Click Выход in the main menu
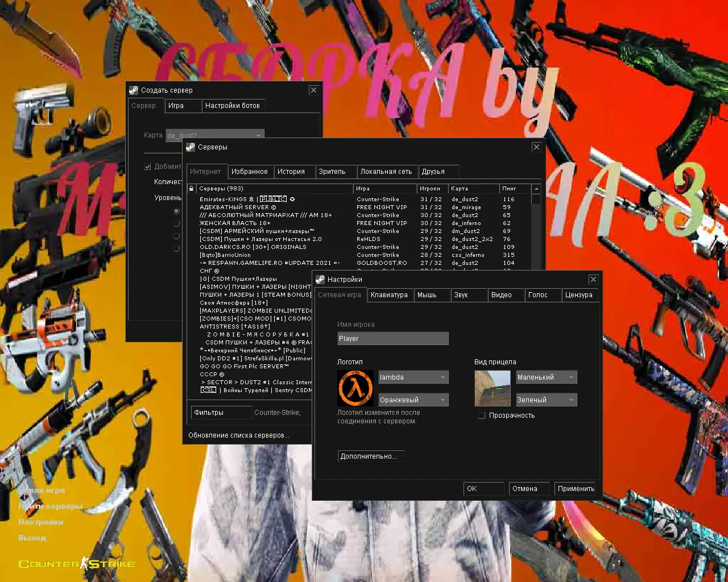Image resolution: width=728 pixels, height=582 pixels. [x=32, y=538]
